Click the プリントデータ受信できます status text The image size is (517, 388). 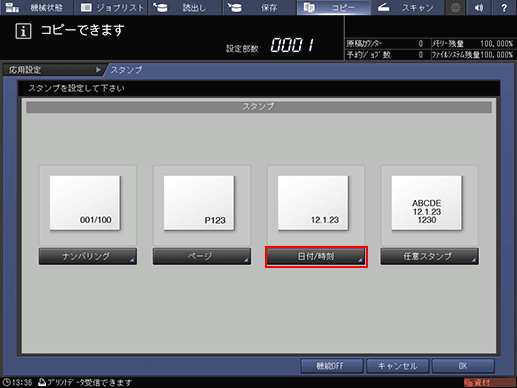[90, 383]
